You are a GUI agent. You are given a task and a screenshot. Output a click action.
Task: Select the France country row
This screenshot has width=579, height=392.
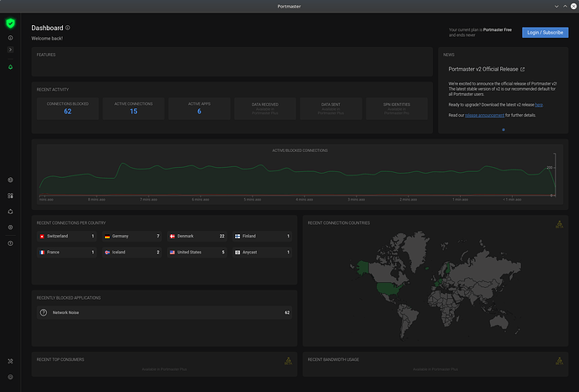[x=67, y=253]
